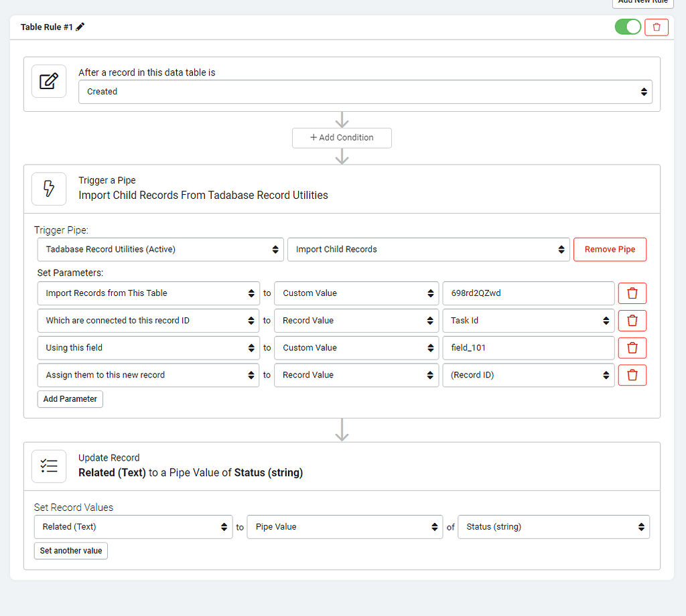Image resolution: width=686 pixels, height=616 pixels.
Task: Remove the Assign them to this new record parameter
Action: (x=632, y=375)
